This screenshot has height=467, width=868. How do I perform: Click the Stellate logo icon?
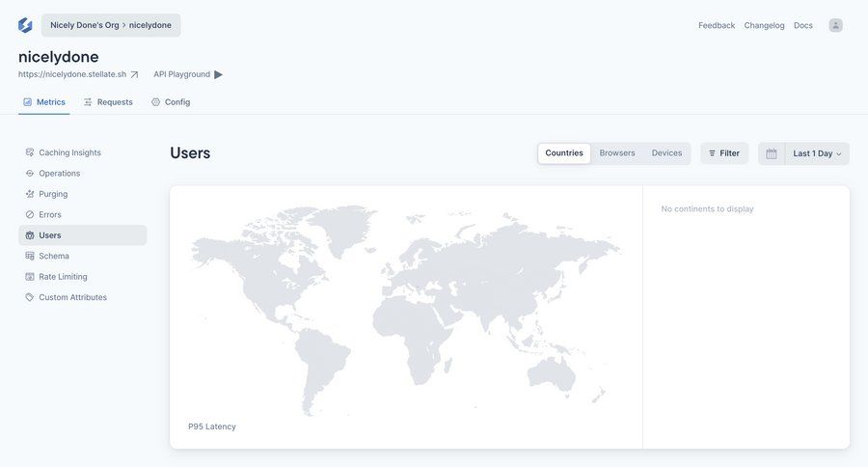[25, 25]
